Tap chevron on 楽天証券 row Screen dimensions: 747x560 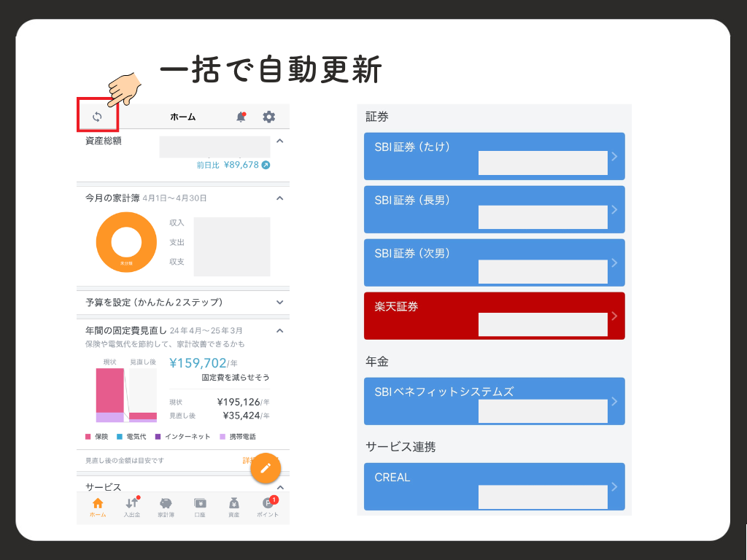click(x=614, y=316)
